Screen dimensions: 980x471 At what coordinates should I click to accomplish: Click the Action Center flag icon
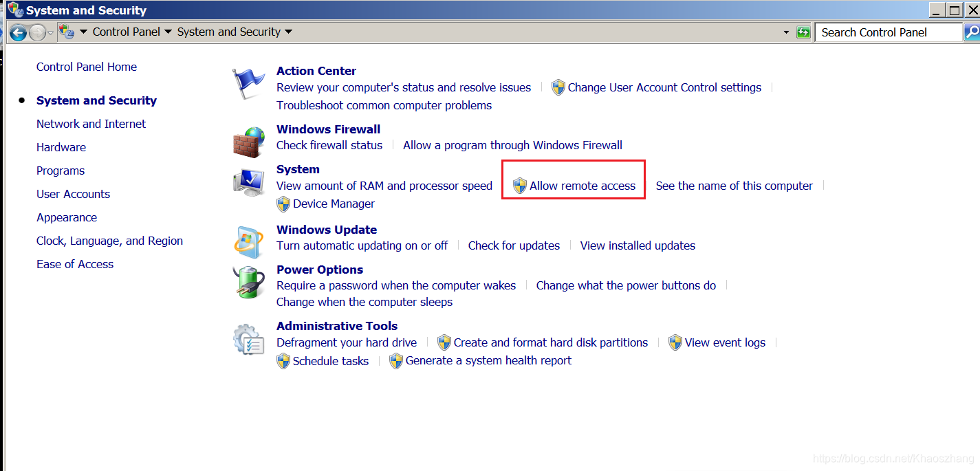[x=248, y=84]
